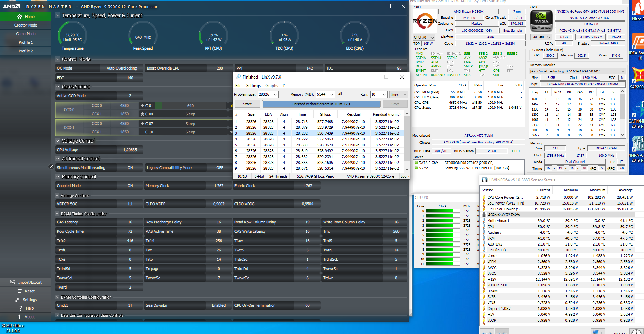Click the Stop button in LinX
The image size is (644, 334).
coord(395,104)
